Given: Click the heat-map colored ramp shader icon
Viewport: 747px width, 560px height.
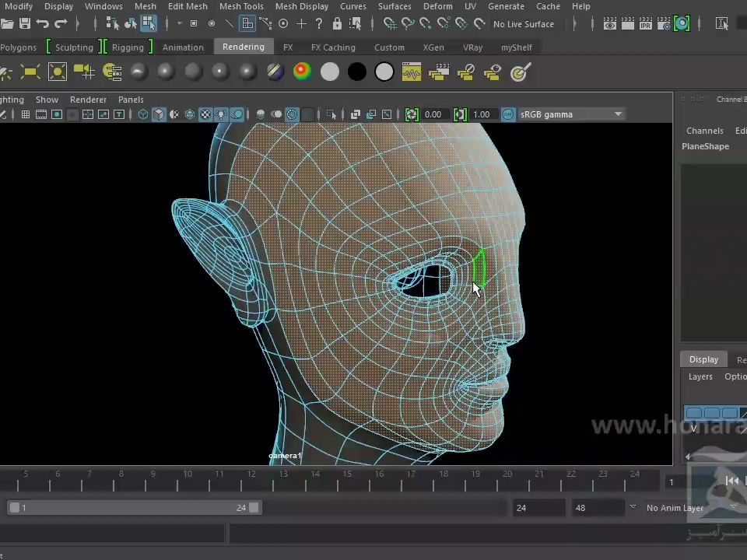Looking at the screenshot, I should point(302,72).
